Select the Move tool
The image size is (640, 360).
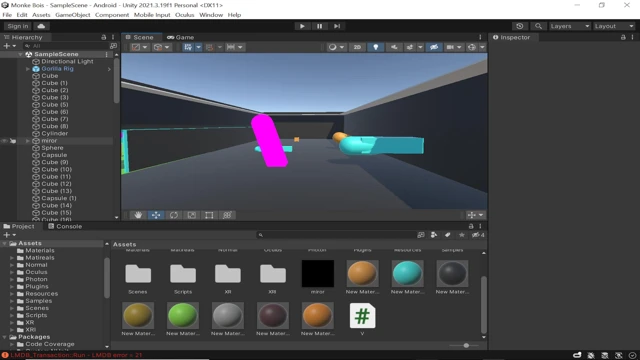click(156, 215)
